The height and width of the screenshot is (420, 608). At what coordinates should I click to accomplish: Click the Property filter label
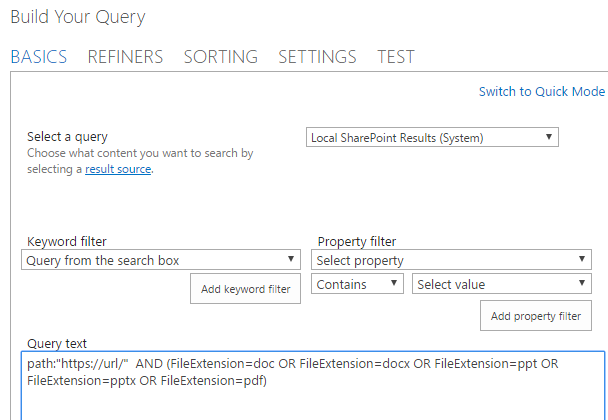coord(357,242)
